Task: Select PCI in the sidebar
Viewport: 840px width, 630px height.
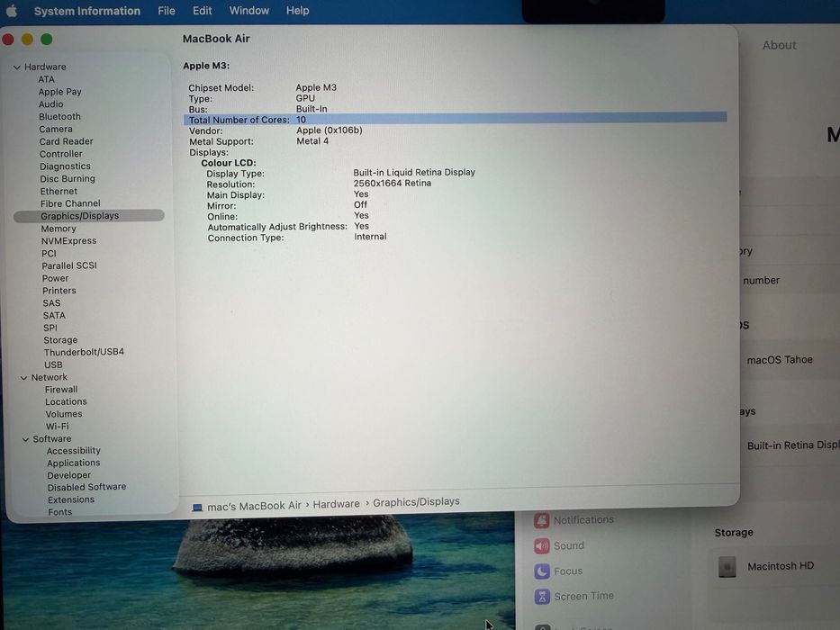Action: coord(49,254)
